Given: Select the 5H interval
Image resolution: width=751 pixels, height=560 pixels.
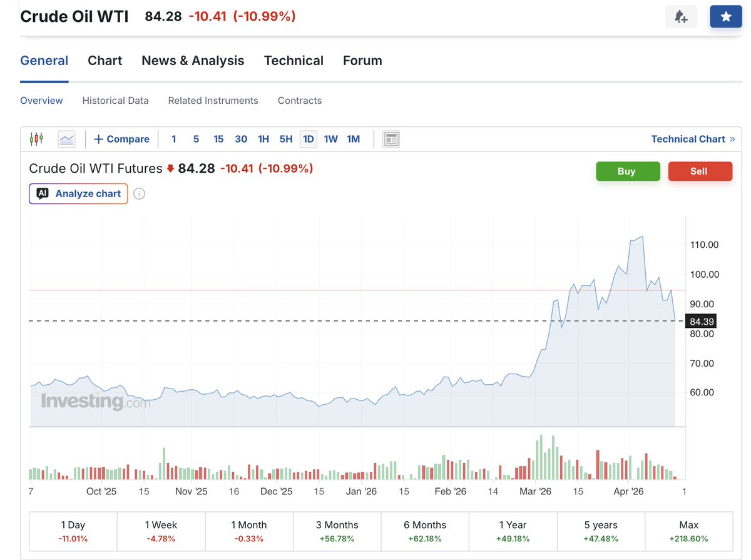Looking at the screenshot, I should pyautogui.click(x=286, y=139).
